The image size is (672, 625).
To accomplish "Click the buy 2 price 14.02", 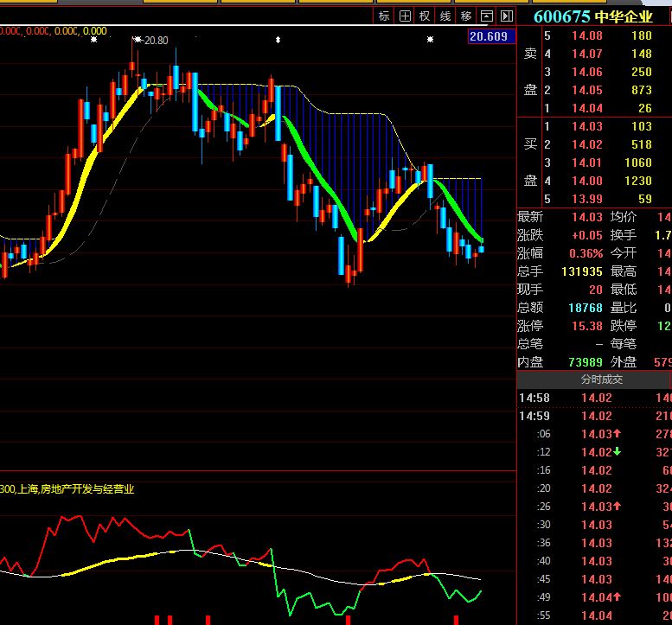I will (586, 144).
